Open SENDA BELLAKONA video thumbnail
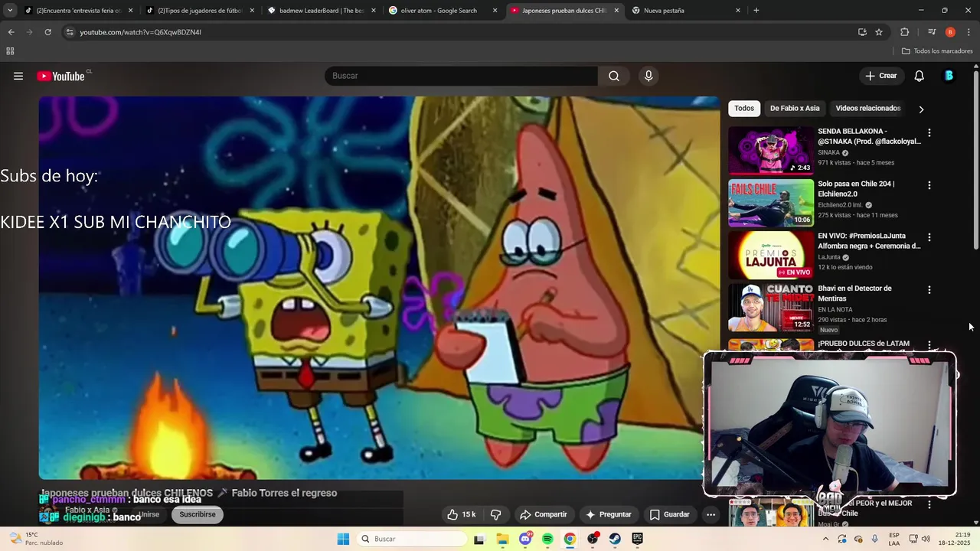 (x=771, y=151)
